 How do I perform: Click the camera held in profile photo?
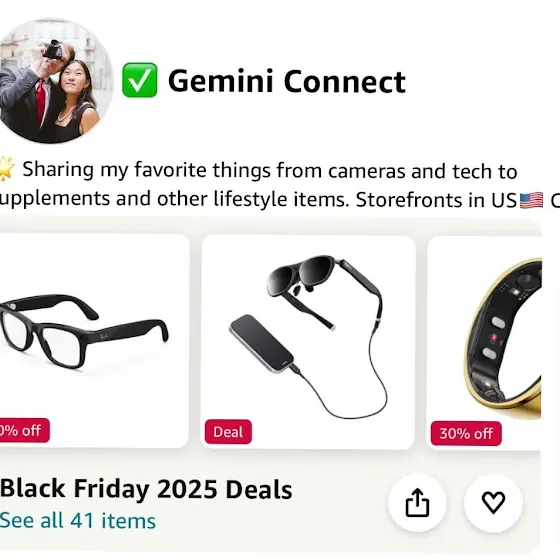pos(52,50)
